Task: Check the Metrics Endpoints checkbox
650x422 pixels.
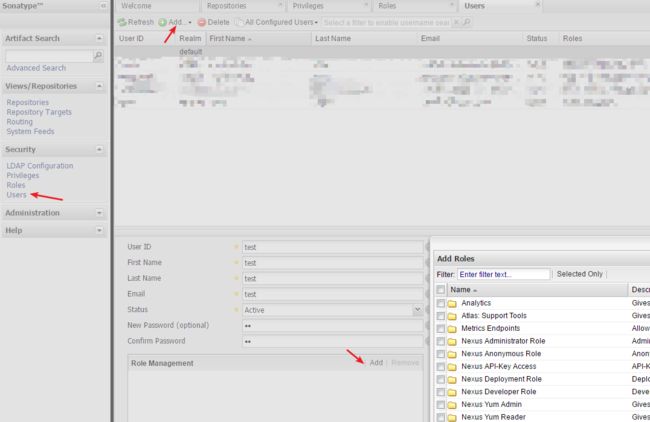Action: tap(440, 329)
